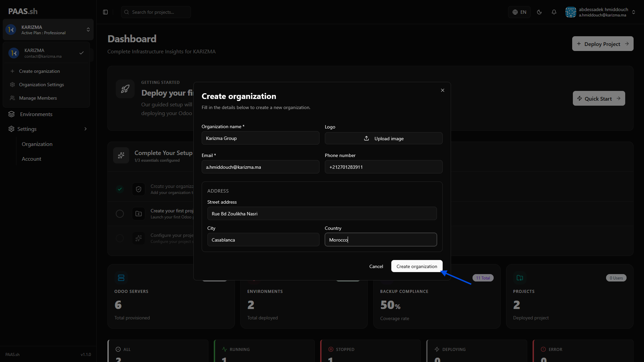This screenshot has width=644, height=362.
Task: Open Account settings sub-item
Action: [x=32, y=159]
